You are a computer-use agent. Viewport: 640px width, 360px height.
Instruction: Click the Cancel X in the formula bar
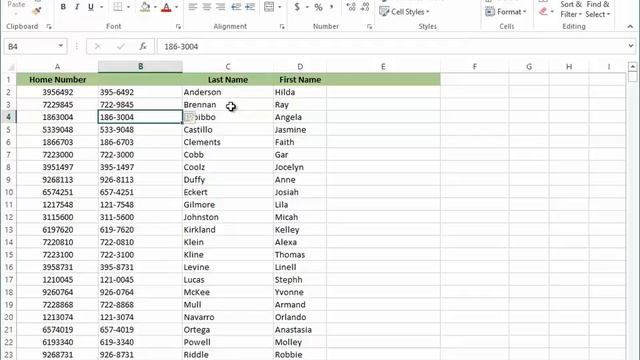tap(98, 47)
